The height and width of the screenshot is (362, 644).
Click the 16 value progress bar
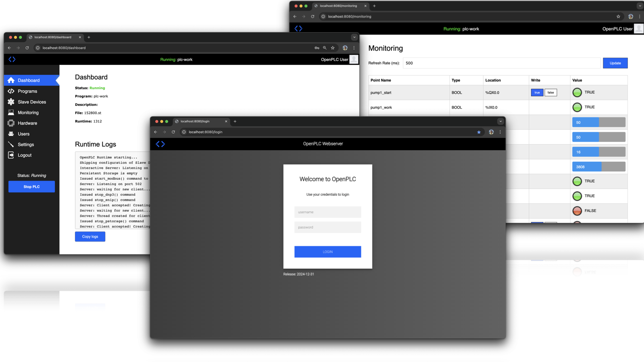[x=599, y=152]
